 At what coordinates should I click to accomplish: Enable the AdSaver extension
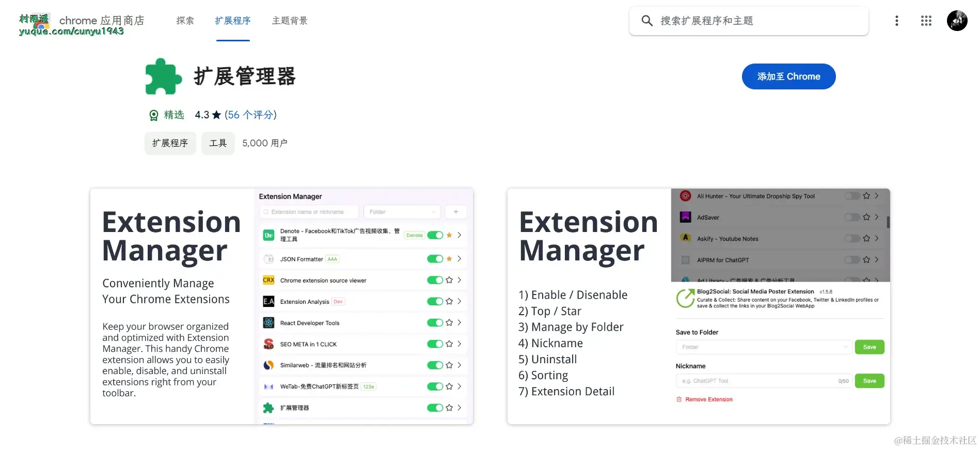(852, 217)
